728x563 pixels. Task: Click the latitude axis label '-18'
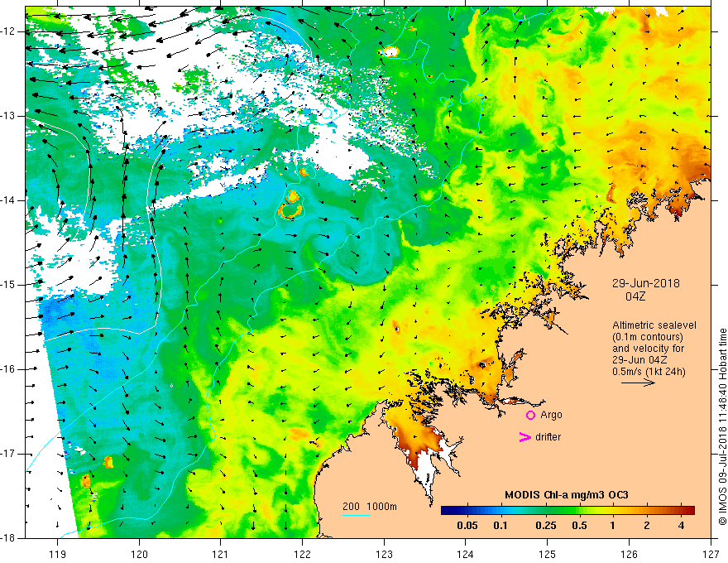tap(9, 538)
